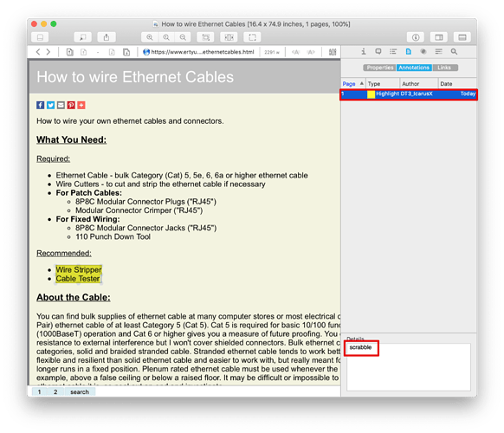Select the speech bubble annotations icon
The width and height of the screenshot is (504, 433).
click(378, 51)
